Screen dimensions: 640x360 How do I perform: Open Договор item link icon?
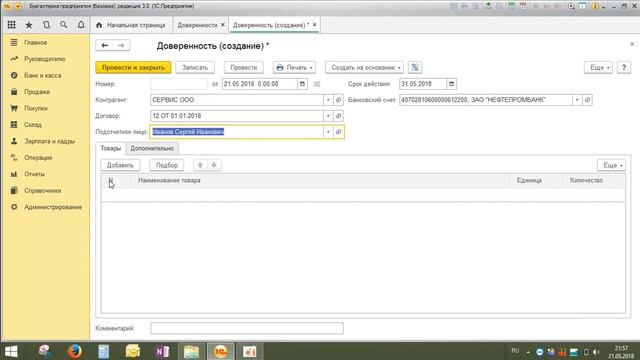[x=338, y=116]
